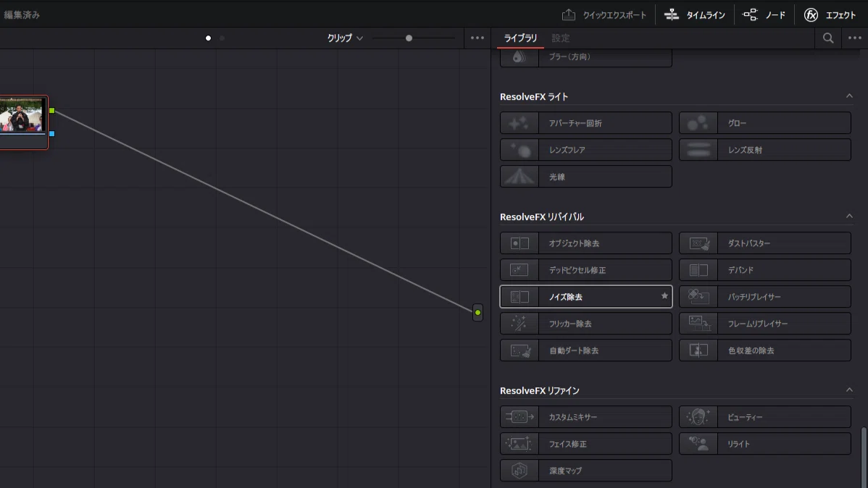The image size is (868, 488).
Task: Select the first page indicator dot
Action: 208,38
